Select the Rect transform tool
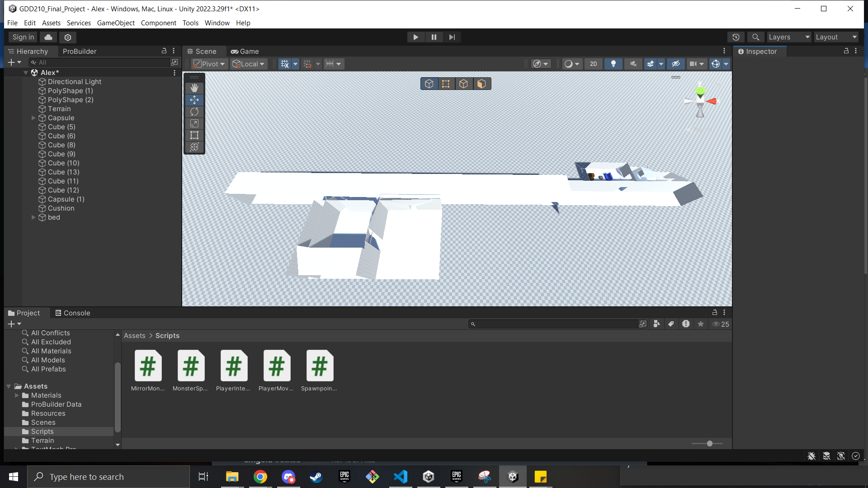 pos(194,135)
